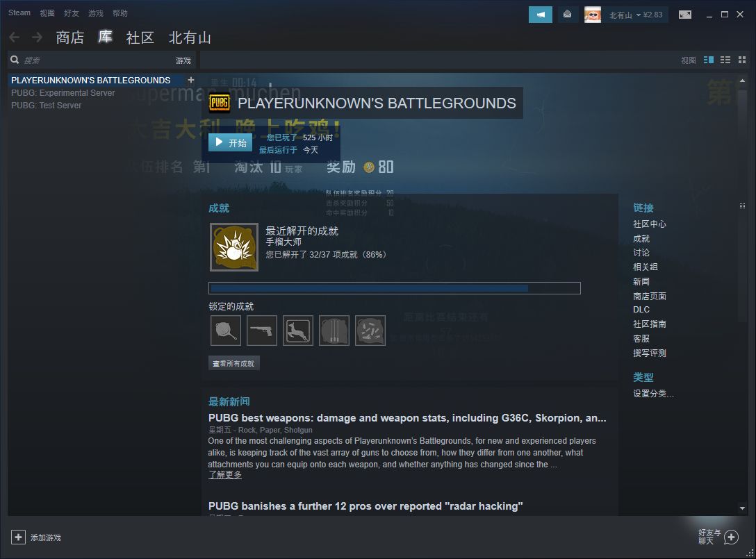Click the scrollbar up arrow
The image size is (756, 559).
point(743,81)
